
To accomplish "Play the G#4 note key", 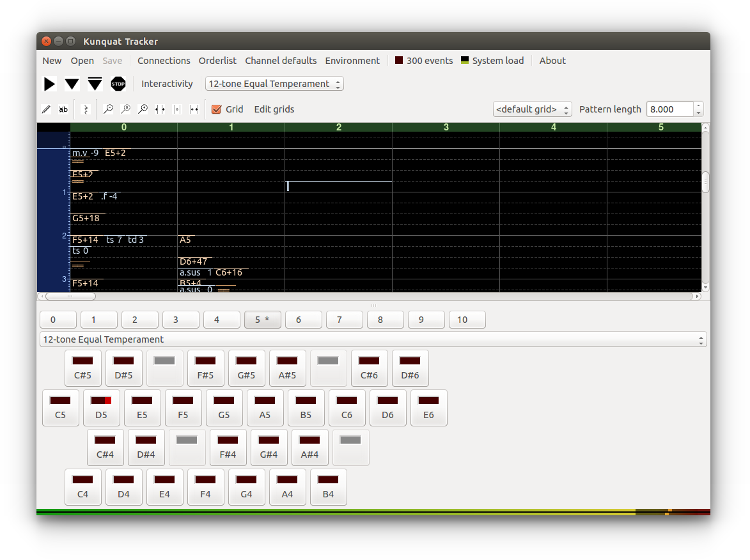I will (x=269, y=447).
